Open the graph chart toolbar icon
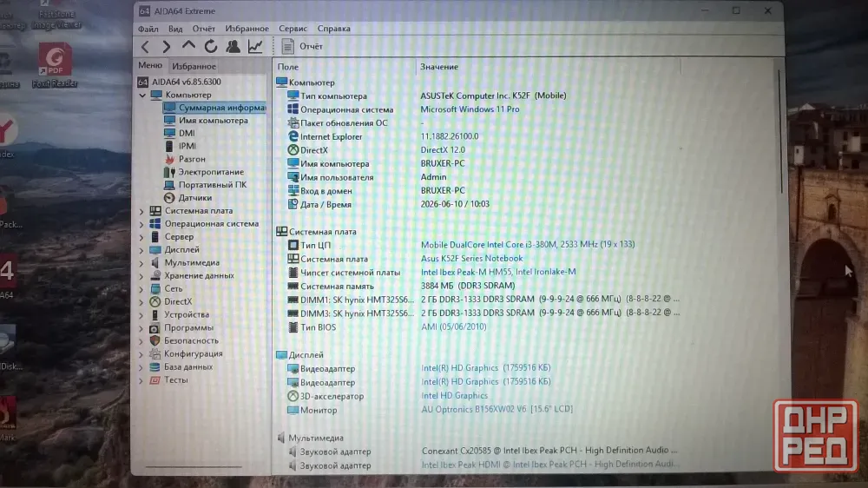The height and width of the screenshot is (488, 868). tap(255, 47)
